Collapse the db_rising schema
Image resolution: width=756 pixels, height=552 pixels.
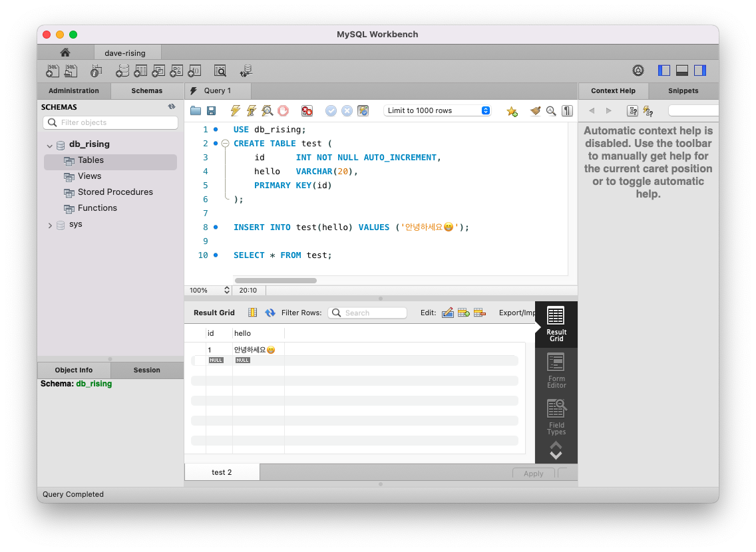(50, 145)
